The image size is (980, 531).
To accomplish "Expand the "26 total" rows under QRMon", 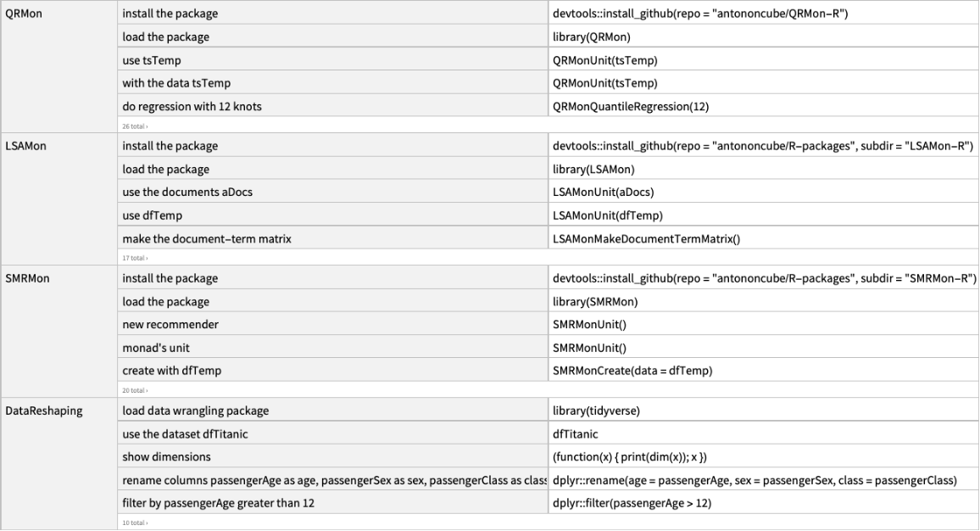I will tap(133, 125).
